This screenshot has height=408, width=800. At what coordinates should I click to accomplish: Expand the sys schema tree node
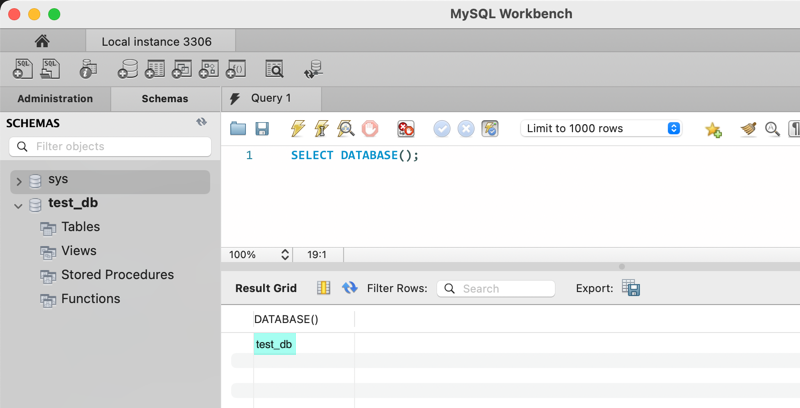[19, 181]
